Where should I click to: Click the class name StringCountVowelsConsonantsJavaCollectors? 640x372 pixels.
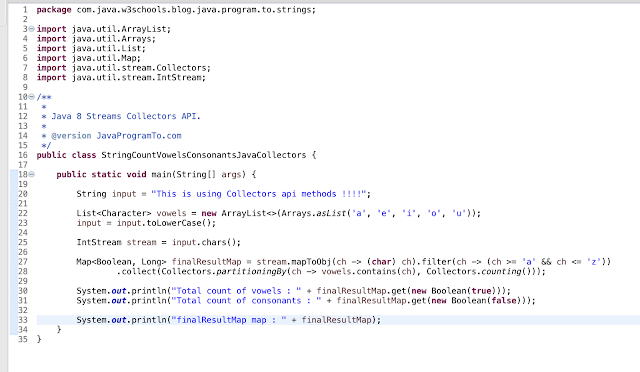coord(204,155)
